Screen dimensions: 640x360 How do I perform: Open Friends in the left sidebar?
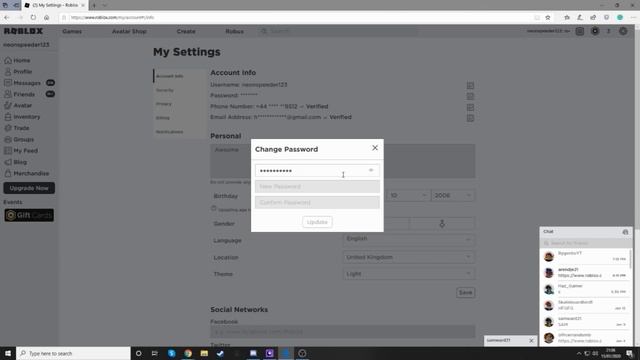29,94
